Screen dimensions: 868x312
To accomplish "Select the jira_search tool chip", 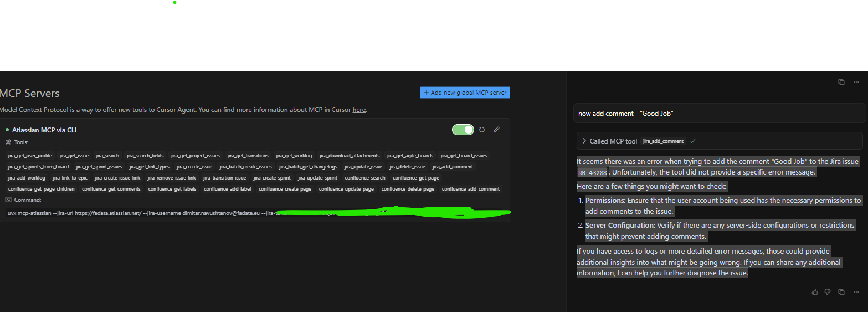I will (107, 156).
